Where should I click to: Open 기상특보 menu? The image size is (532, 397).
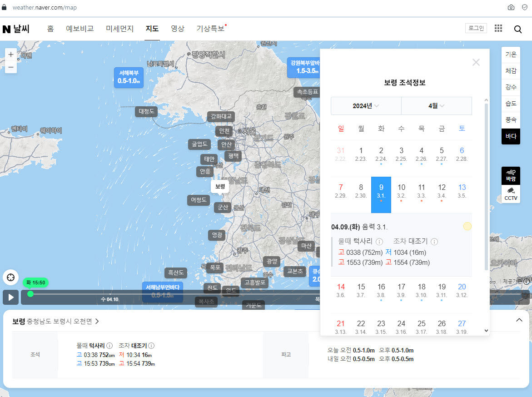210,29
